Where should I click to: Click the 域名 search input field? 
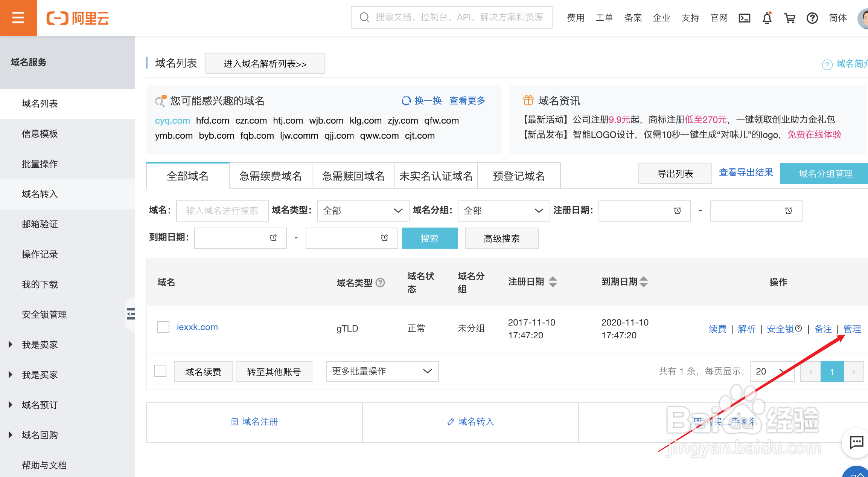[222, 211]
